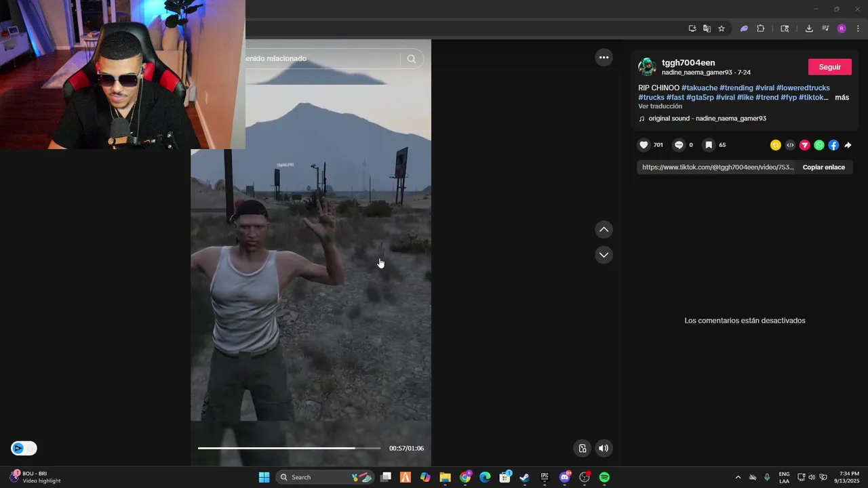868x488 pixels.
Task: Open the creator's profile avatar
Action: 647,66
